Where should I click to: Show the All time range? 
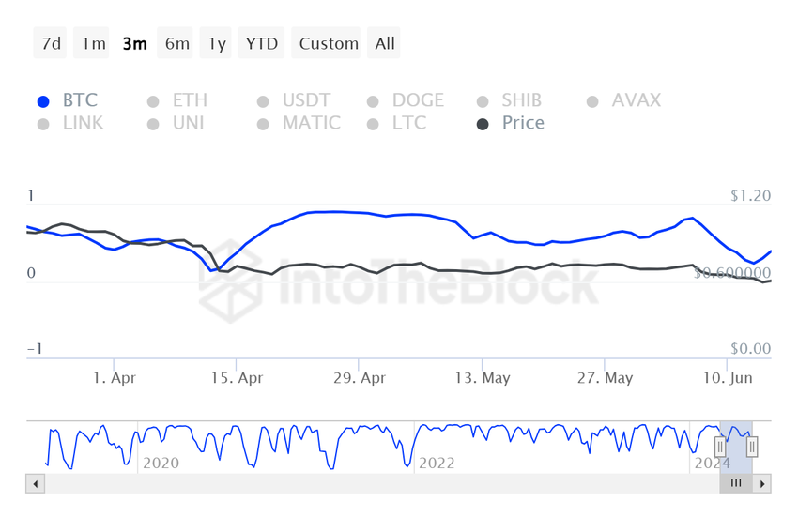tap(385, 43)
